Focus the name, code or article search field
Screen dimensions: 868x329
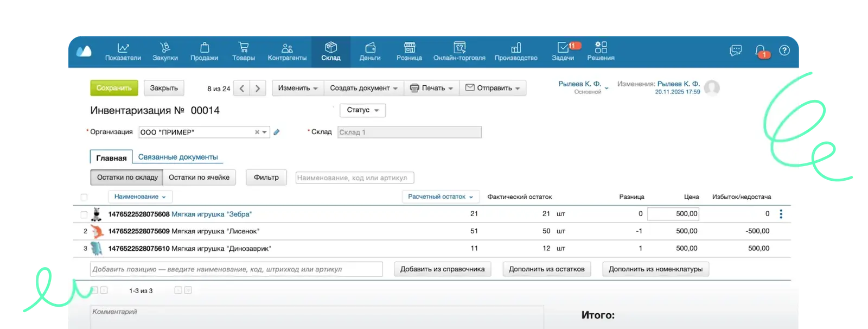355,178
